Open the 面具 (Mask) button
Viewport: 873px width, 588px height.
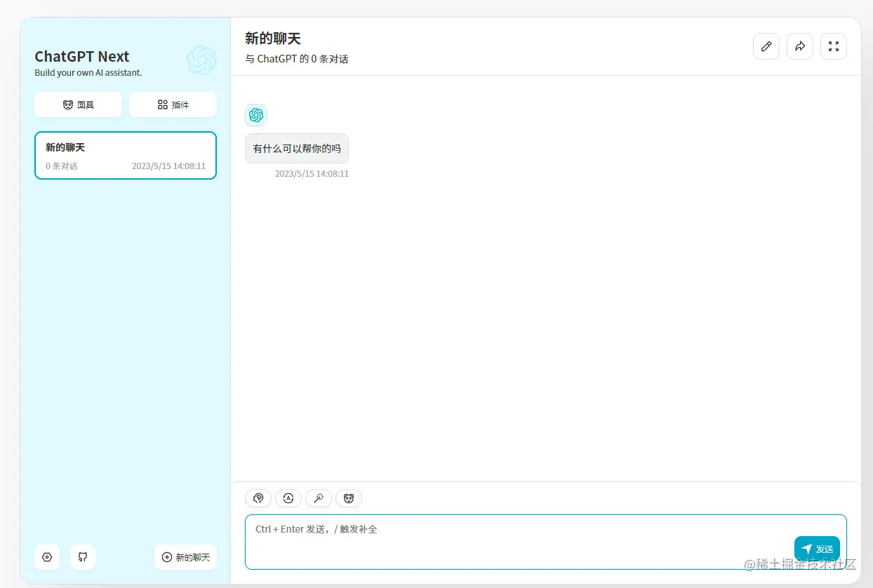(x=78, y=105)
